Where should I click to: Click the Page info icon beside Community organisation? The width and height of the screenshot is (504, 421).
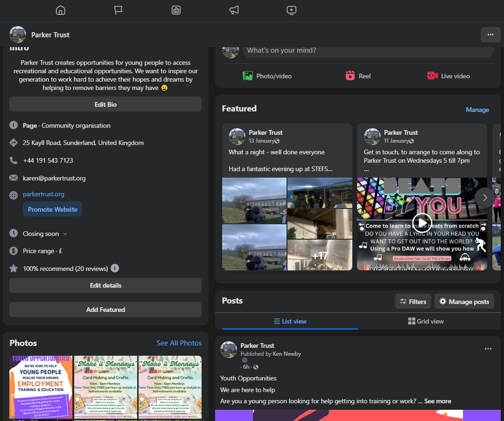click(14, 125)
